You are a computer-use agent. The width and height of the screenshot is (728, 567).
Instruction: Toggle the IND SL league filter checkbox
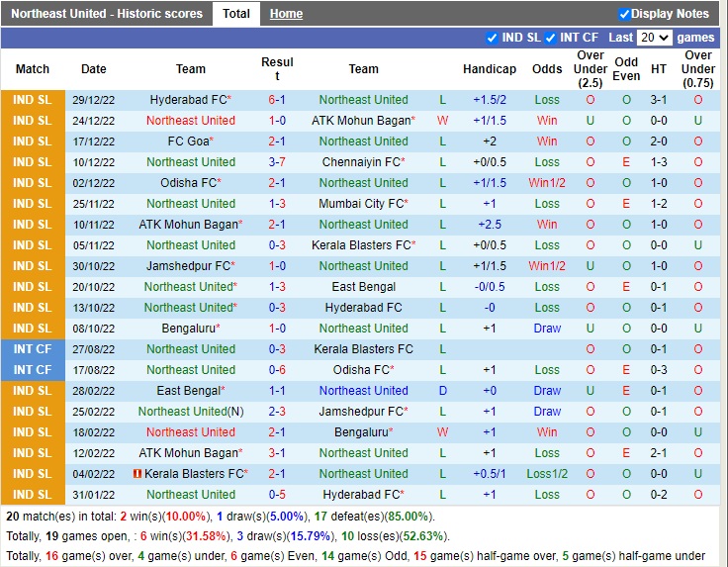point(493,38)
